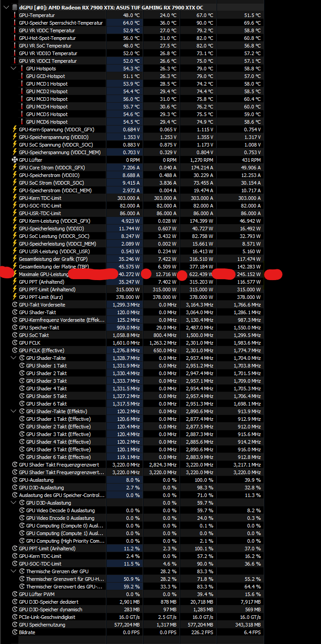Image resolution: width=321 pixels, height=644 pixels.
Task: Select the Thermischer Grenzwert für GPU-H... label
Action: click(x=65, y=579)
